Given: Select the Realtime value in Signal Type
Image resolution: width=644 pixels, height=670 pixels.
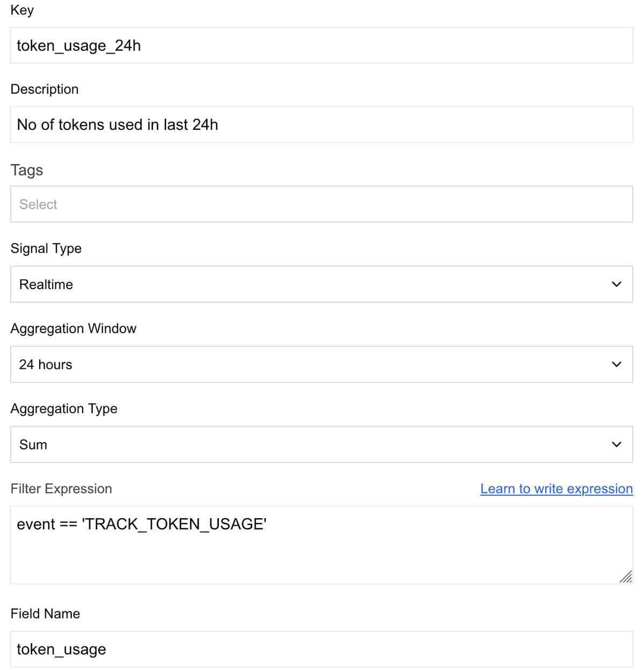Looking at the screenshot, I should (x=46, y=284).
